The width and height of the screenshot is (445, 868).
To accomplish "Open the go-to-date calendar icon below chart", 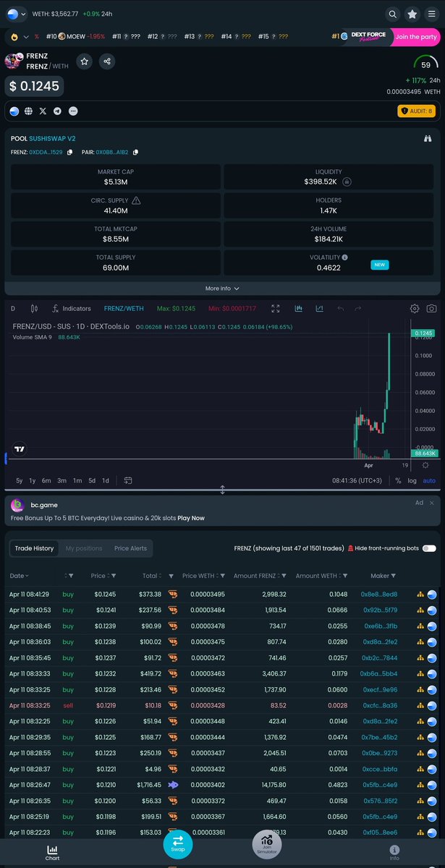I will (128, 480).
